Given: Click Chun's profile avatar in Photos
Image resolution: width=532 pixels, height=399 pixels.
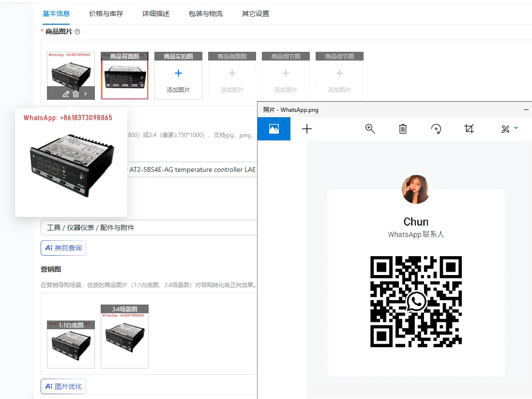Looking at the screenshot, I should point(416,189).
